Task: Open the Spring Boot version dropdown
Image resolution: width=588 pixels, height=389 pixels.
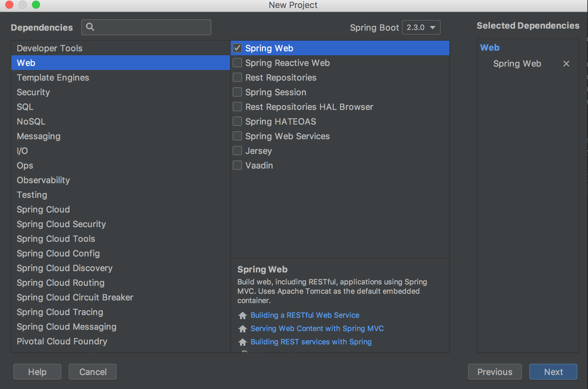Action: click(421, 27)
